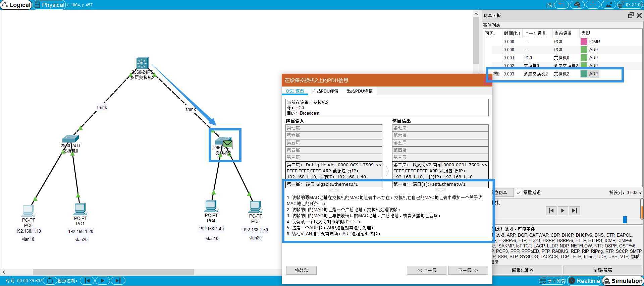Click the 交换机0 switch device icon
The height and width of the screenshot is (286, 644).
pos(70,139)
